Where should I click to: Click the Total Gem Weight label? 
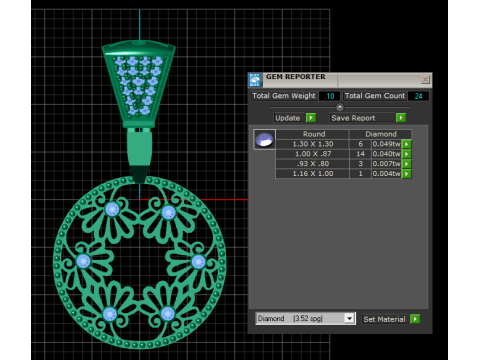(284, 96)
